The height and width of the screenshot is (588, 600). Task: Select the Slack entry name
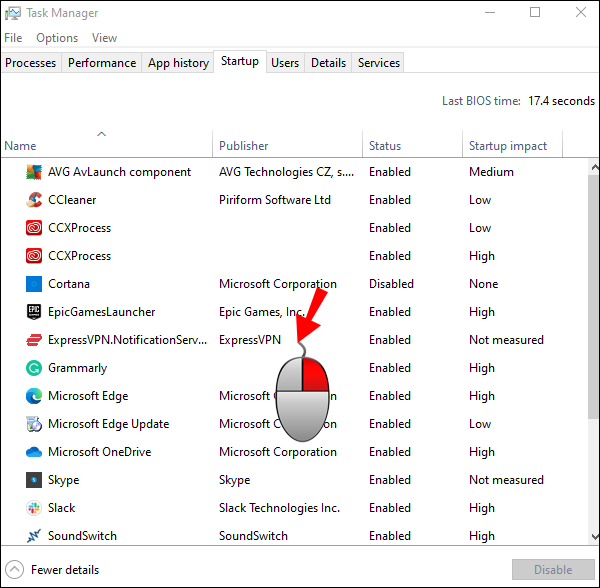point(62,508)
